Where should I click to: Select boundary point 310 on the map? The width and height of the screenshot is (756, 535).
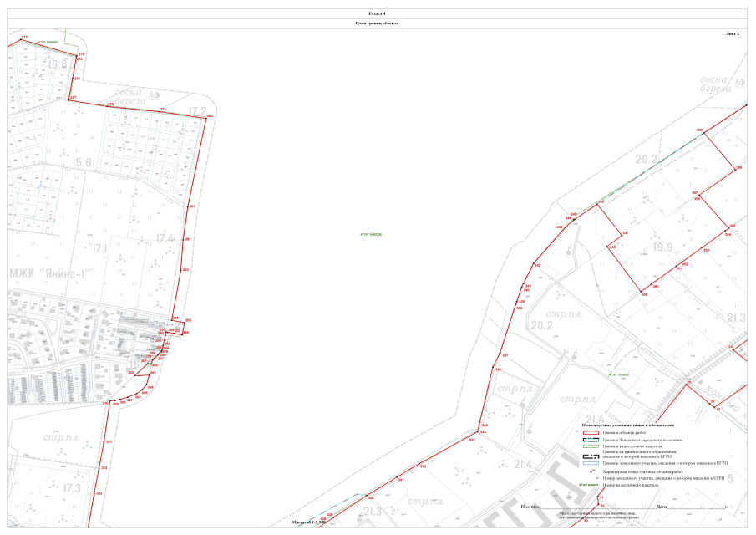(x=106, y=404)
